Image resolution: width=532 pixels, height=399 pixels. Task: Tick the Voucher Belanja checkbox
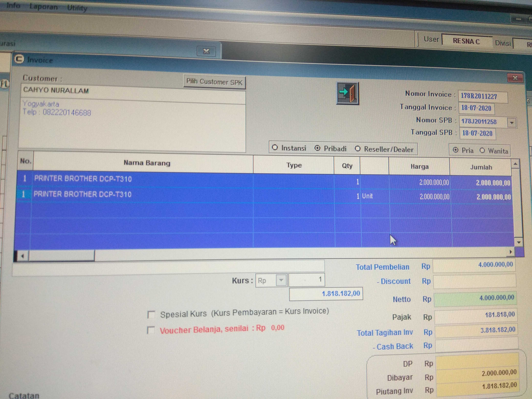pos(151,330)
